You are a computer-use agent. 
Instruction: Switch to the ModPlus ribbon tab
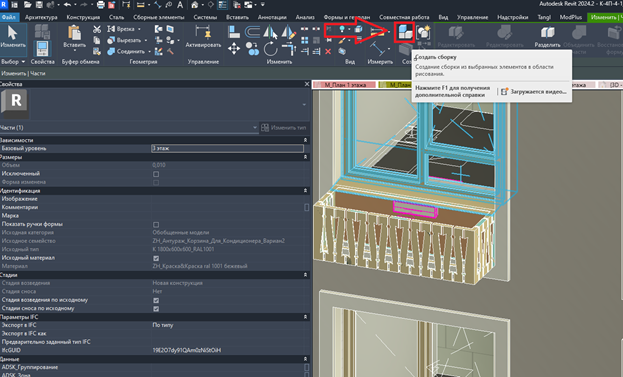(x=571, y=17)
